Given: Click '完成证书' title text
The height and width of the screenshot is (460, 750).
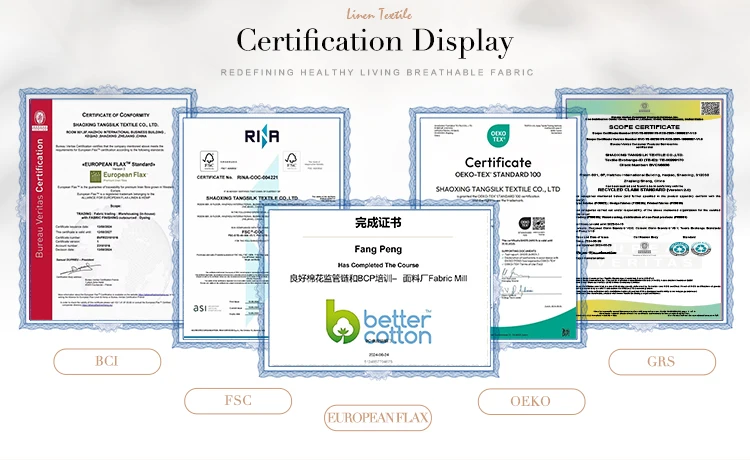Looking at the screenshot, I should [x=378, y=222].
